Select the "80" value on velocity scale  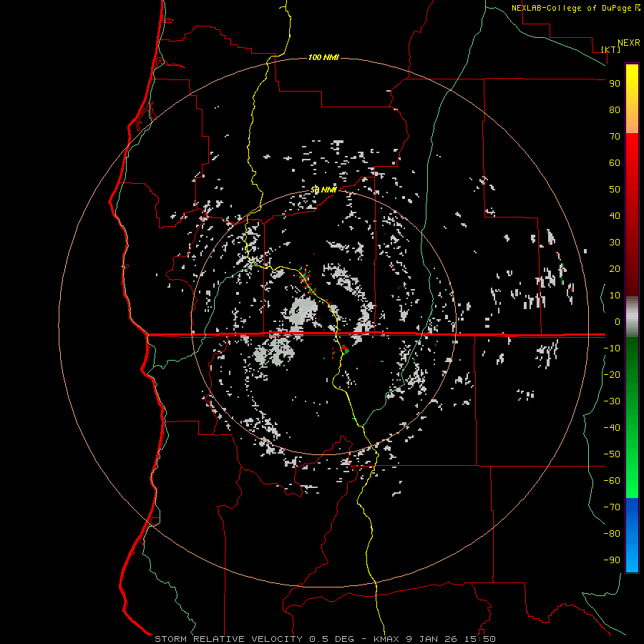pyautogui.click(x=615, y=110)
